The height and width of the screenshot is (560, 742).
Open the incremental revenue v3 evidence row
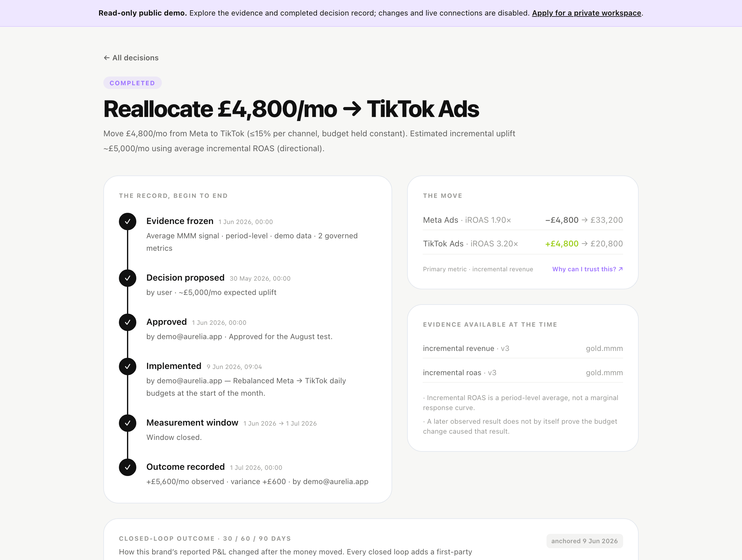tap(523, 348)
